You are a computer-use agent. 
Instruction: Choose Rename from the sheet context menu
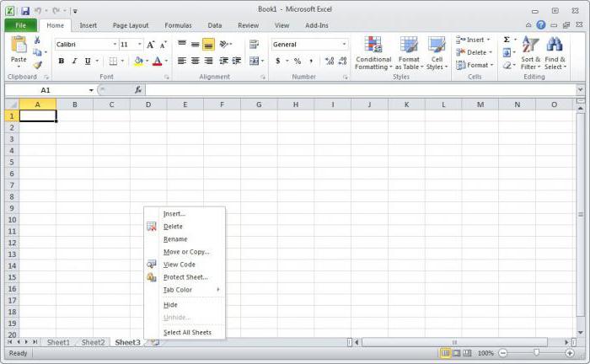(x=175, y=239)
